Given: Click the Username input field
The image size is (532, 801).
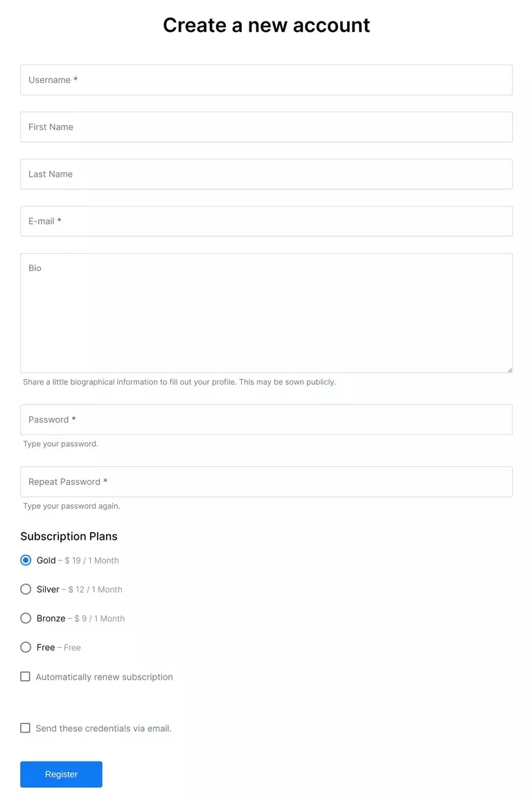Looking at the screenshot, I should coord(266,80).
